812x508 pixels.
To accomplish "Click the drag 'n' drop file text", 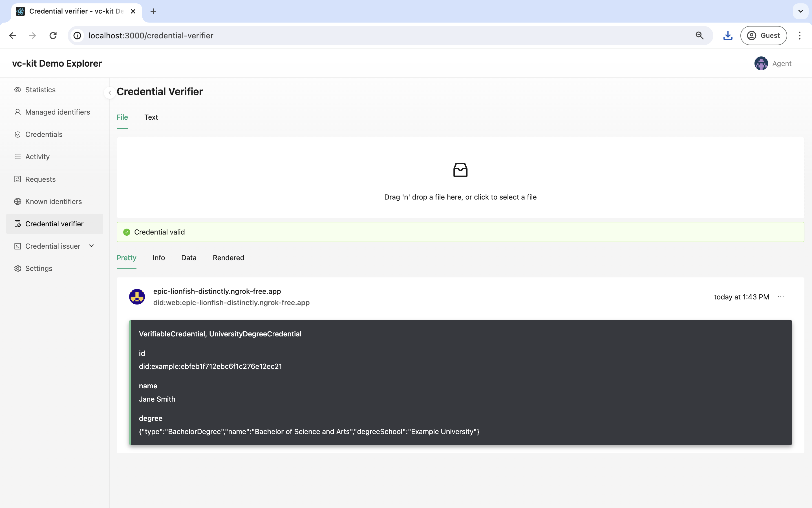I will coord(460,197).
